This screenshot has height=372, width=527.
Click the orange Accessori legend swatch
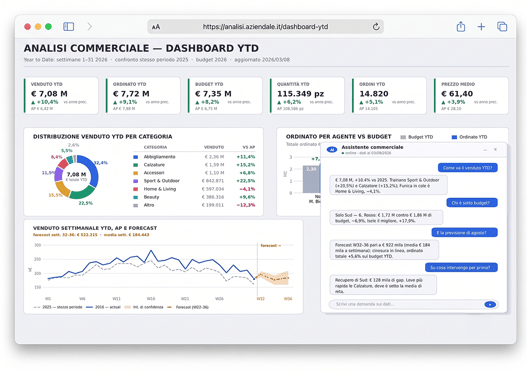136,173
